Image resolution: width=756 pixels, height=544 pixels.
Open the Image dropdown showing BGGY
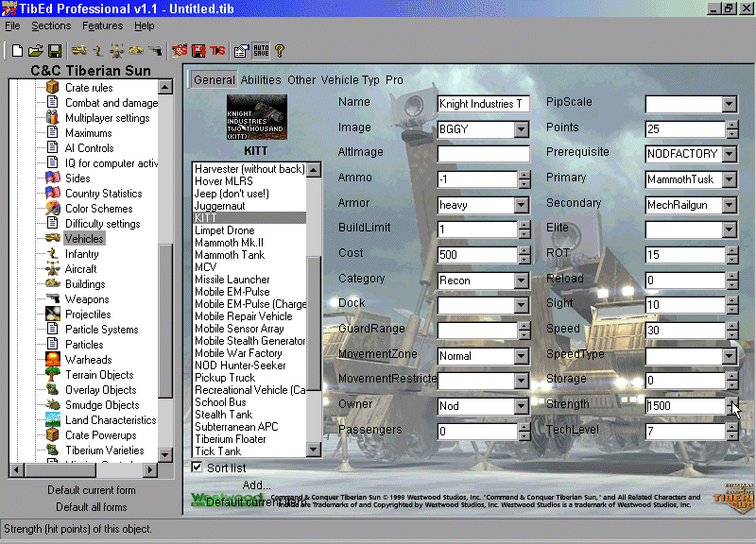tap(522, 129)
